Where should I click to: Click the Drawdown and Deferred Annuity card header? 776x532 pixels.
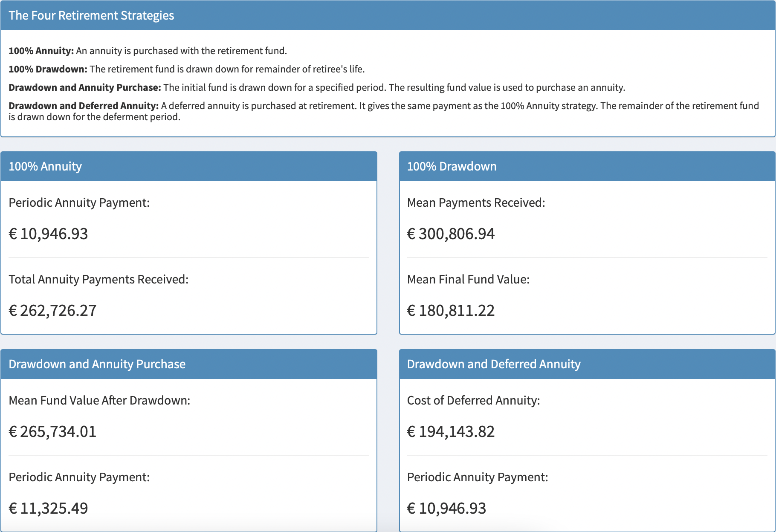[493, 364]
